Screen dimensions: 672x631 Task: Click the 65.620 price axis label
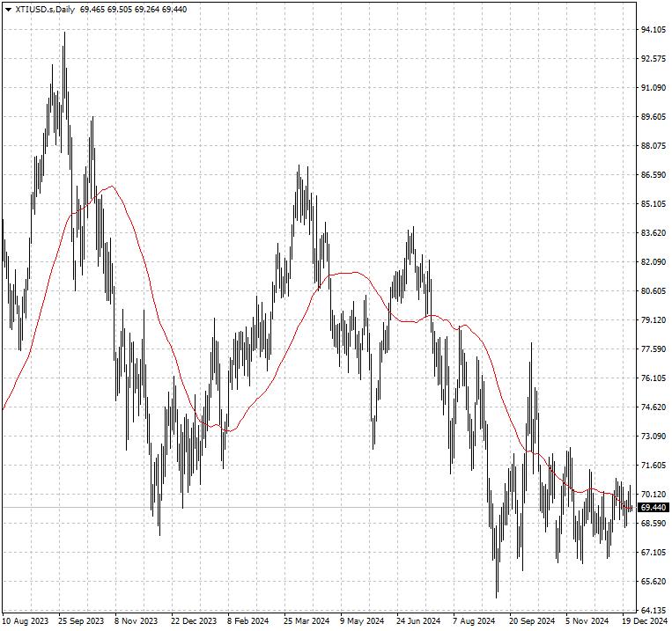click(654, 582)
